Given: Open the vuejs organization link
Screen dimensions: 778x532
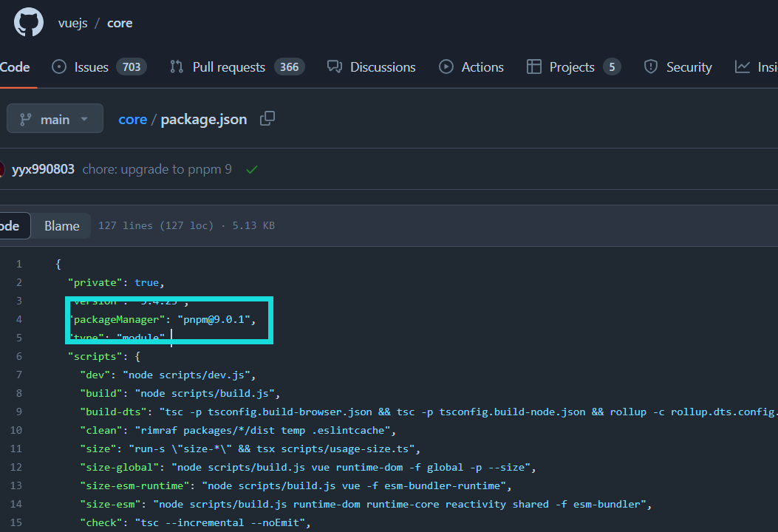Looking at the screenshot, I should 73,24.
